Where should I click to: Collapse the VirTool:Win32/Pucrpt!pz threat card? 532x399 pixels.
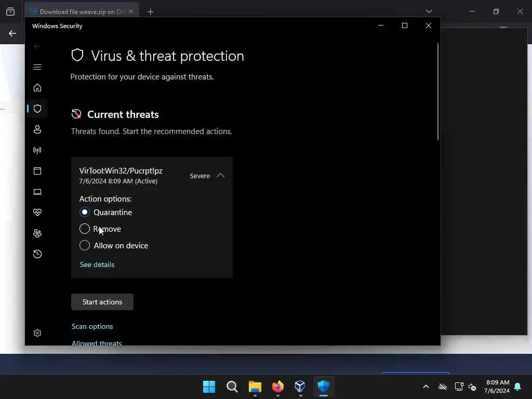tap(220, 176)
